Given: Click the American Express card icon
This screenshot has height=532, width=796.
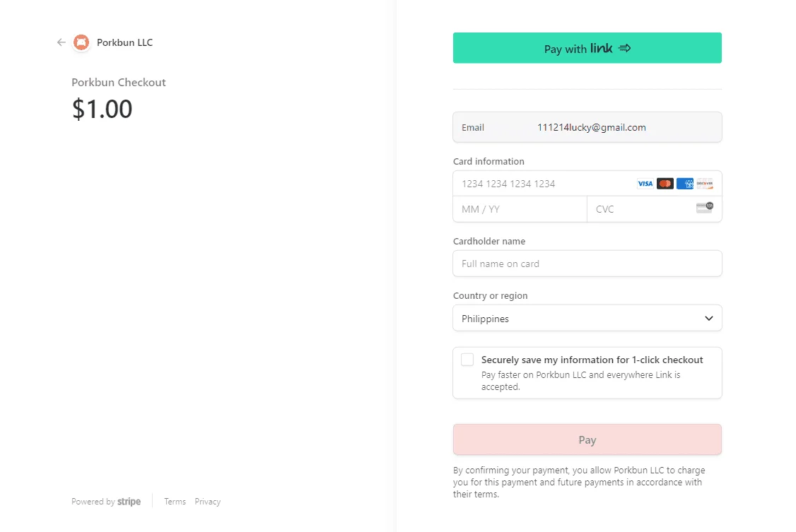Looking at the screenshot, I should (x=685, y=184).
